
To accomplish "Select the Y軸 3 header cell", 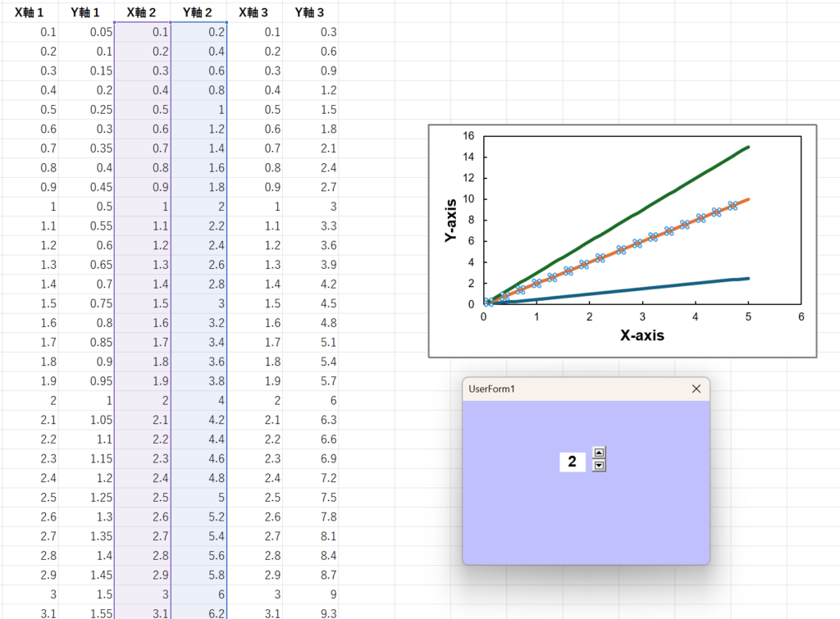I will point(309,11).
